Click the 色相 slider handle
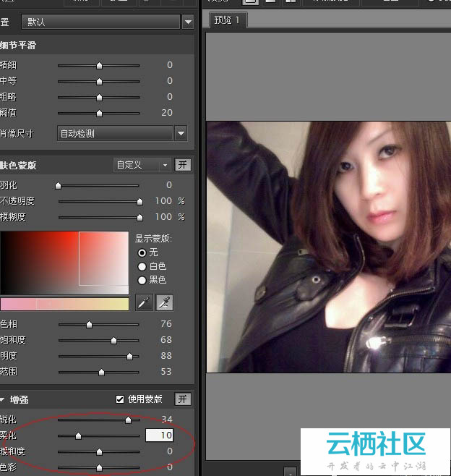451x476 pixels. click(89, 325)
